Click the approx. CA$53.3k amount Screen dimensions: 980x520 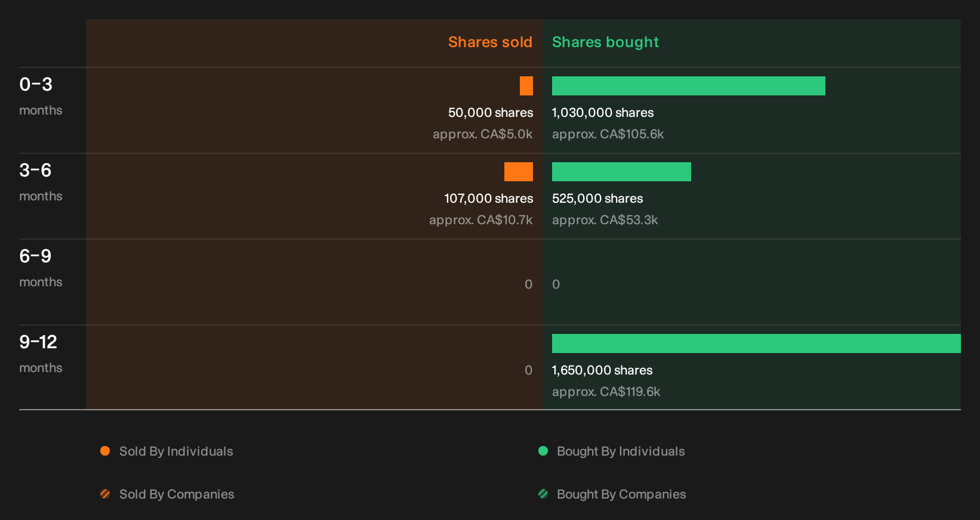[x=605, y=220]
